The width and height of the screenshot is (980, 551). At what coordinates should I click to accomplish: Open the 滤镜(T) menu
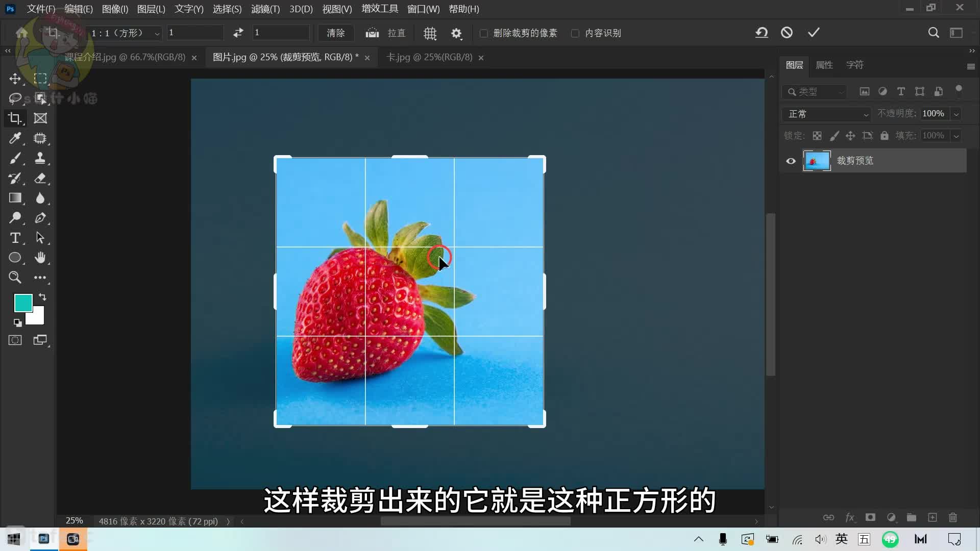point(265,9)
